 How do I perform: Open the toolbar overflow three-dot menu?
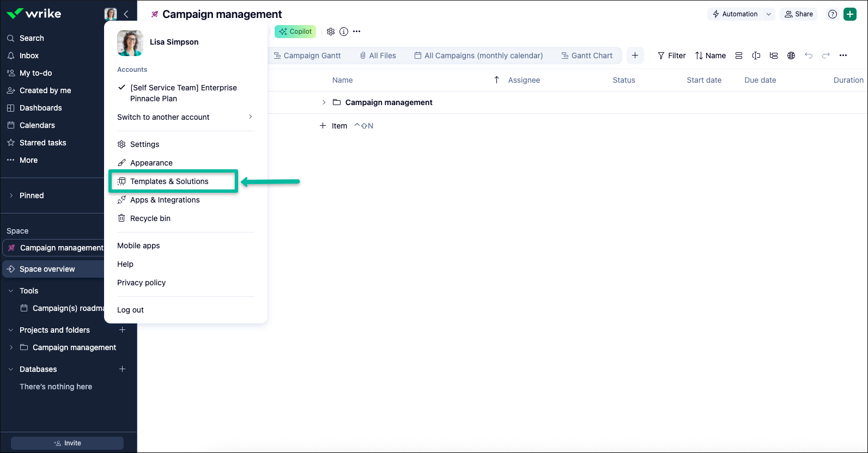point(843,56)
